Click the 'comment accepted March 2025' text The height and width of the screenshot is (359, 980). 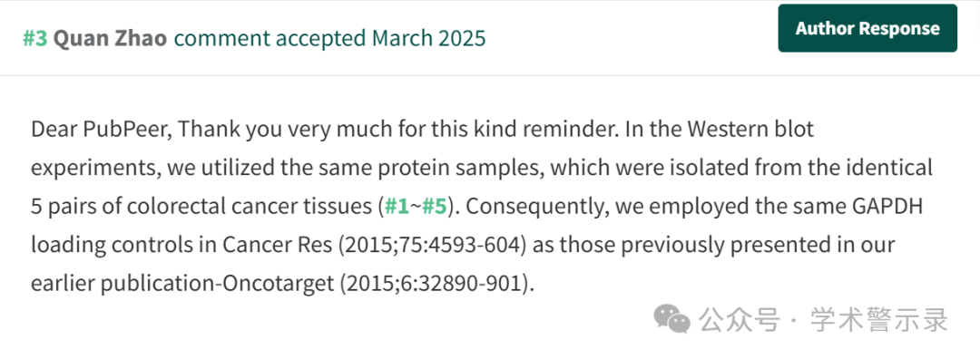coord(329,39)
